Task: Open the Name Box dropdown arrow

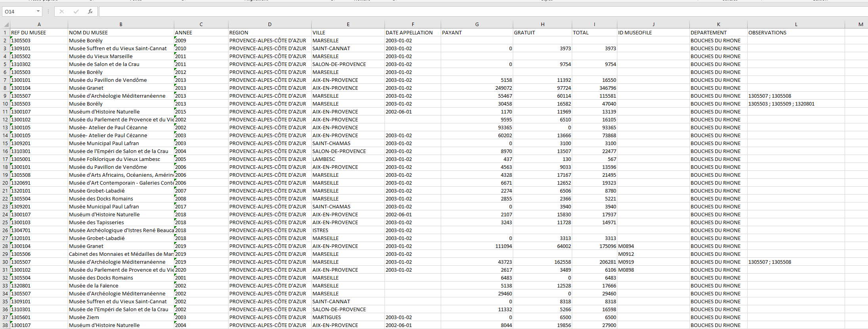Action: 38,11
